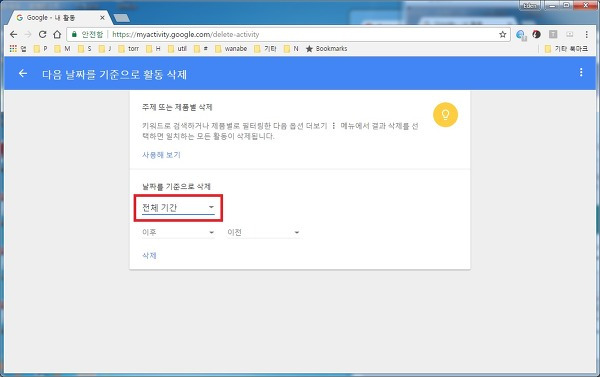Click the 다음 날짜를 기준으로 활동 삭제 title
This screenshot has width=600, height=377.
pos(114,74)
